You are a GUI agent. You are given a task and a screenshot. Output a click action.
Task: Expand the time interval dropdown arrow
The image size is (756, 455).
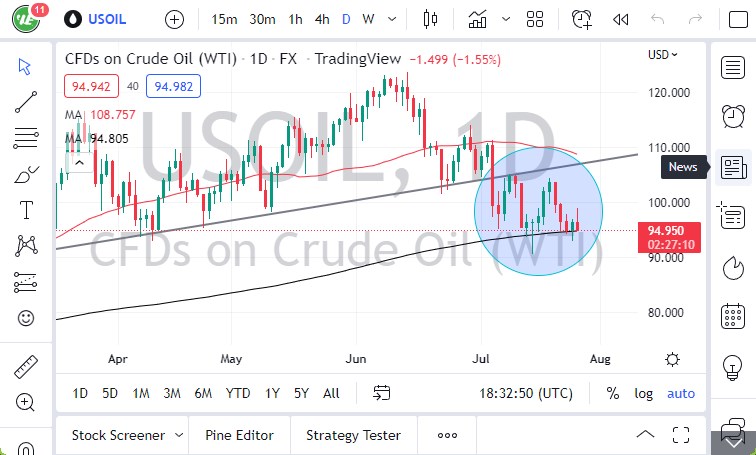coord(390,19)
